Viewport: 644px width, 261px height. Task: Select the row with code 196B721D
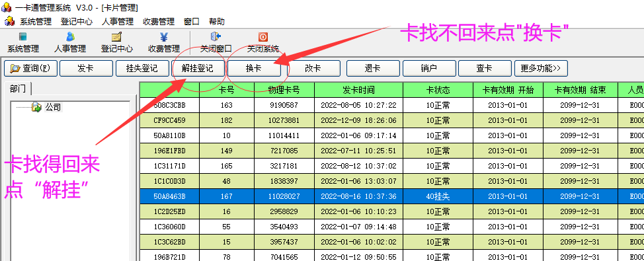(392, 256)
